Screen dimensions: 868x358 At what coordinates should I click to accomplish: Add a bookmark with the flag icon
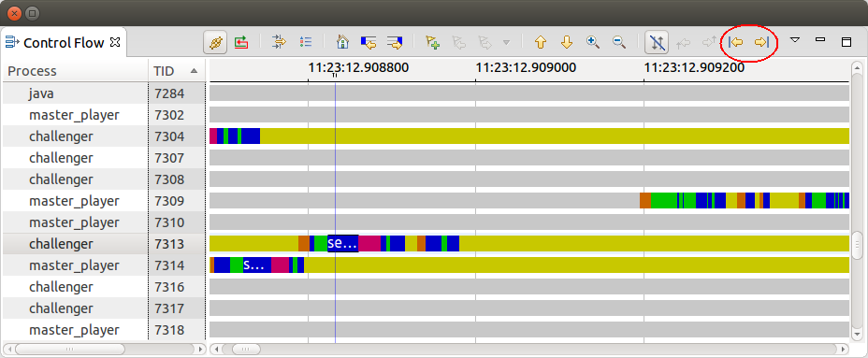pos(432,42)
